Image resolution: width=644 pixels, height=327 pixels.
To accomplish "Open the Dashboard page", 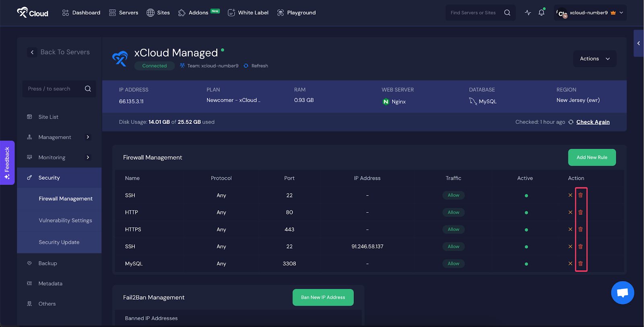I will [x=81, y=13].
